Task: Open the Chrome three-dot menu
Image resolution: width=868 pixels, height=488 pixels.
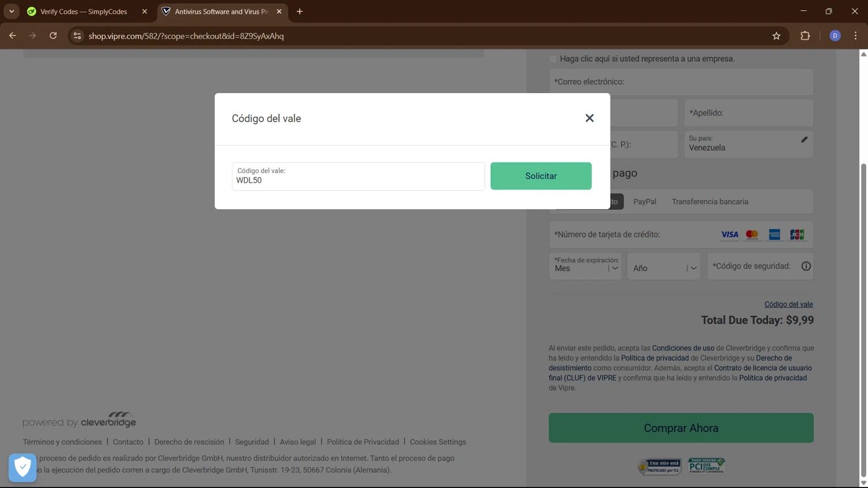Action: coord(855,36)
